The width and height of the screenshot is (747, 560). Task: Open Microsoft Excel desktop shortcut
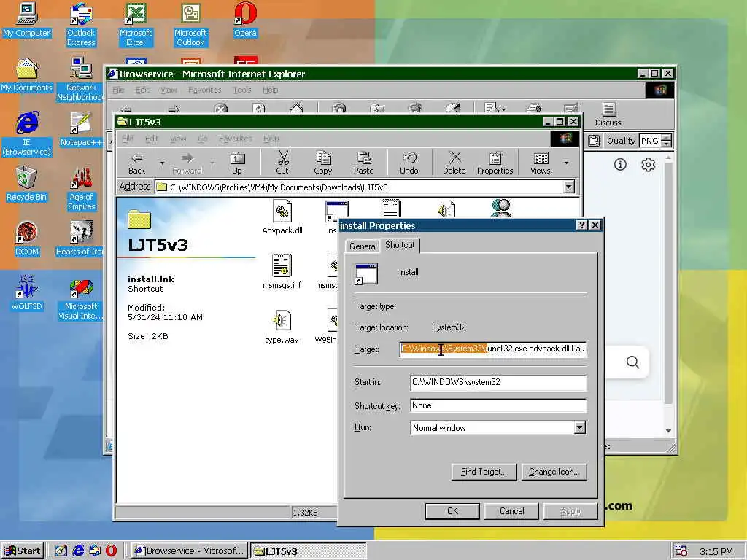coord(136,24)
